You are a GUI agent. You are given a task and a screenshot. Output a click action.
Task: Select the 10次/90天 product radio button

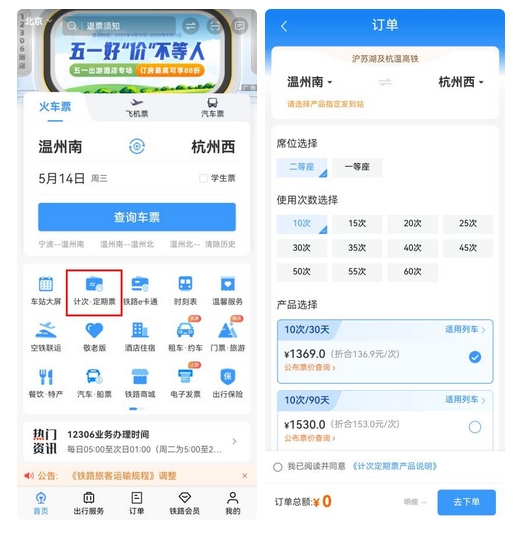pyautogui.click(x=475, y=427)
